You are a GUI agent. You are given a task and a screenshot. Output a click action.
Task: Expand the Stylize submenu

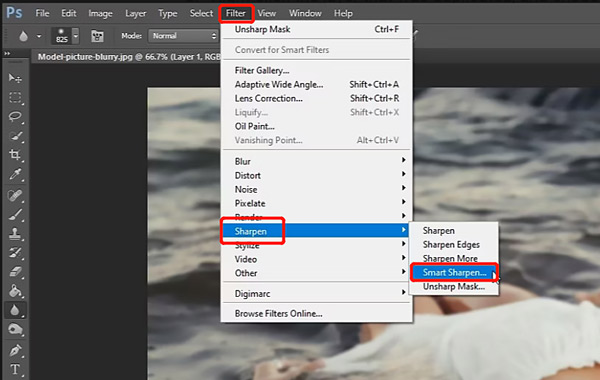[x=316, y=245]
